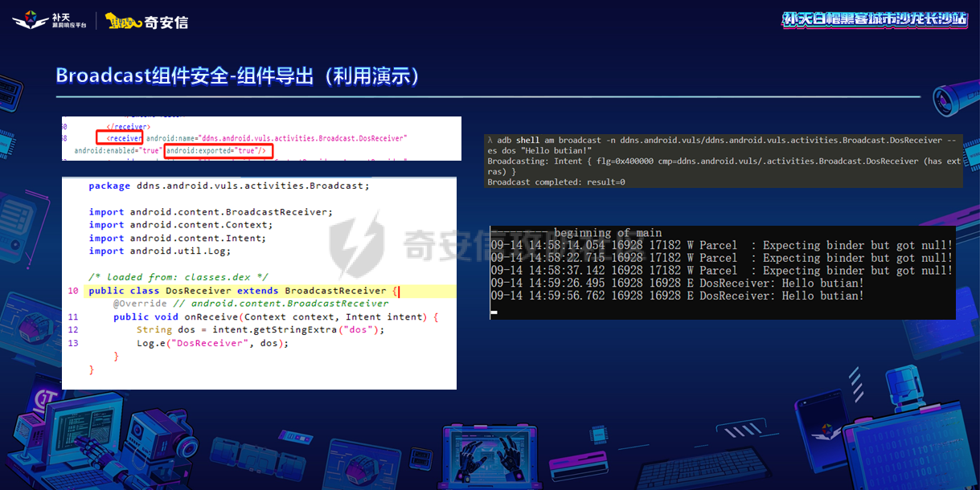
Task: Click the Log.e("DosReceiver", dos) statement
Action: click(x=212, y=343)
